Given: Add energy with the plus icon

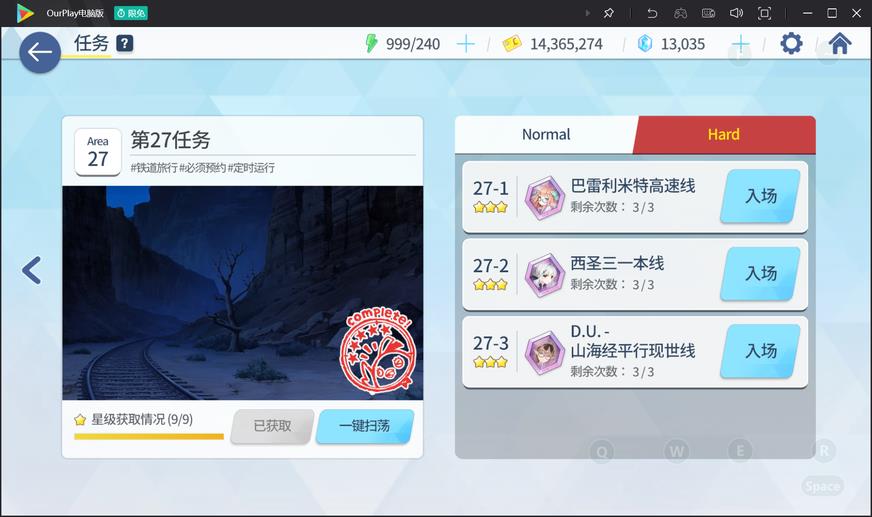Looking at the screenshot, I should [465, 43].
